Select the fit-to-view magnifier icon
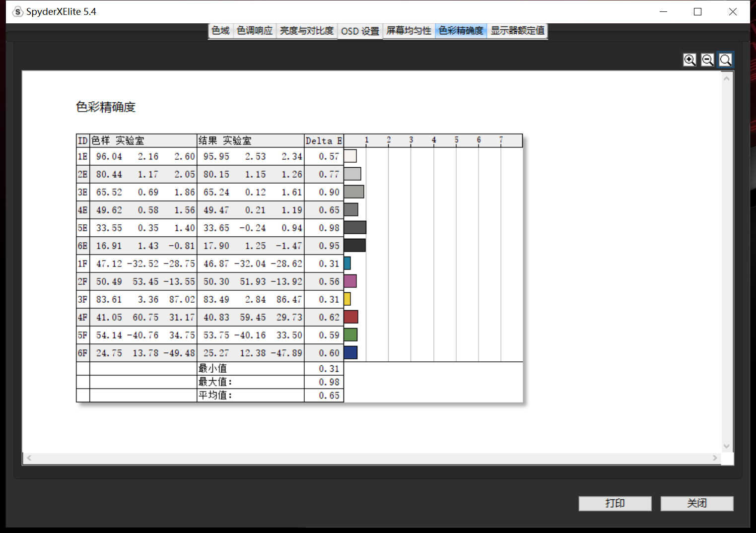 (x=725, y=60)
